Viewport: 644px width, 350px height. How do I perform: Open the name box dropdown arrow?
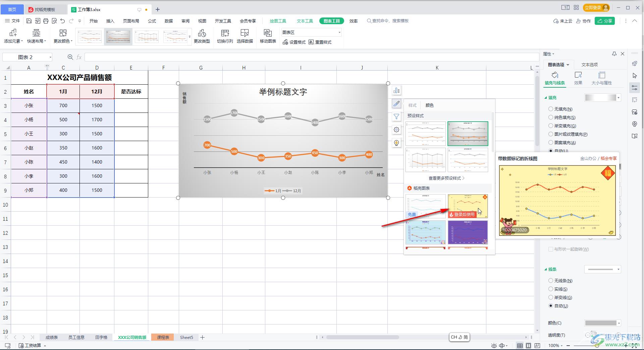[x=50, y=57]
